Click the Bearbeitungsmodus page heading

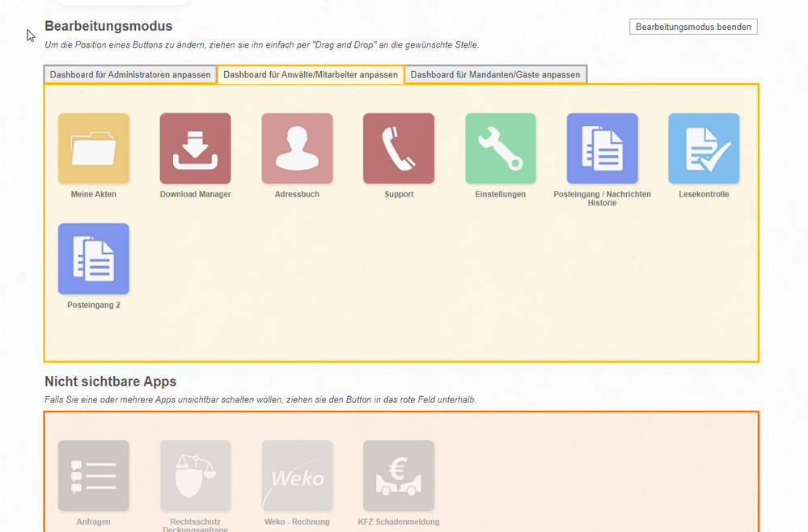(108, 27)
